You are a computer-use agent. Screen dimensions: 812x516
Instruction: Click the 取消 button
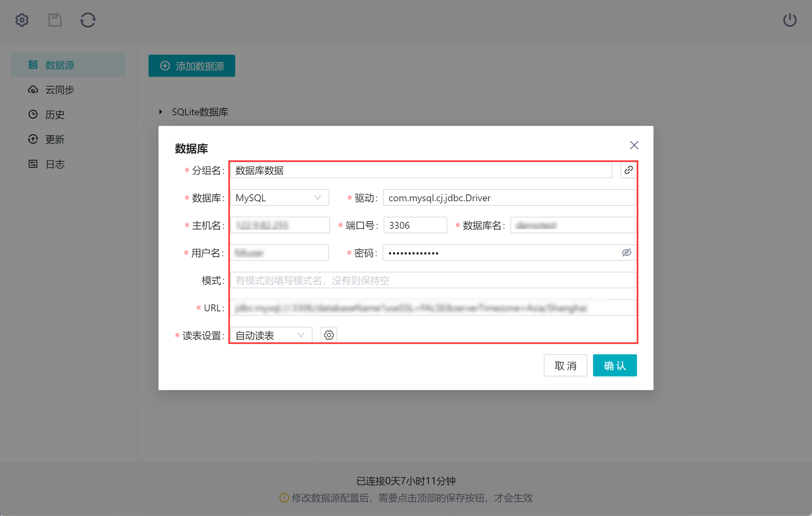[x=566, y=365]
